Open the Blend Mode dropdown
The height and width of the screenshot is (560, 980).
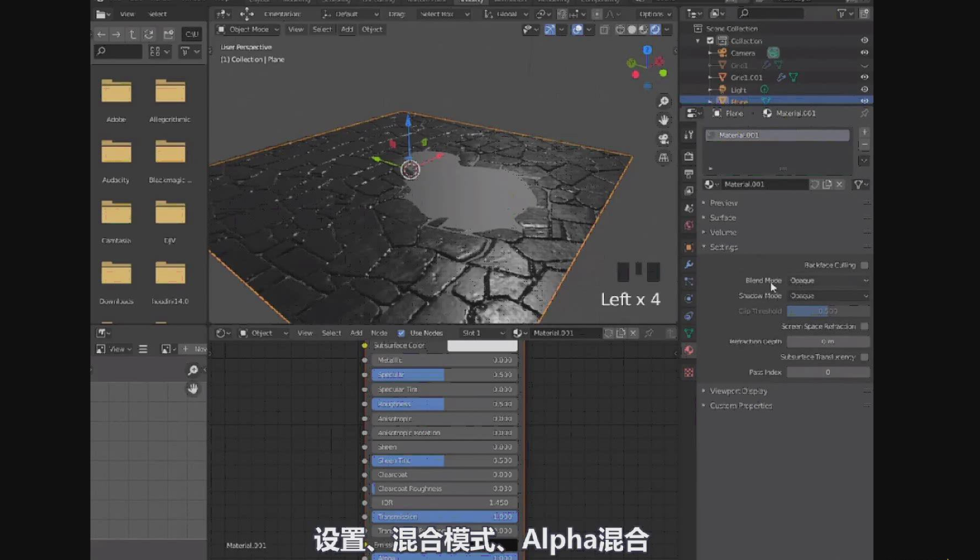(828, 281)
